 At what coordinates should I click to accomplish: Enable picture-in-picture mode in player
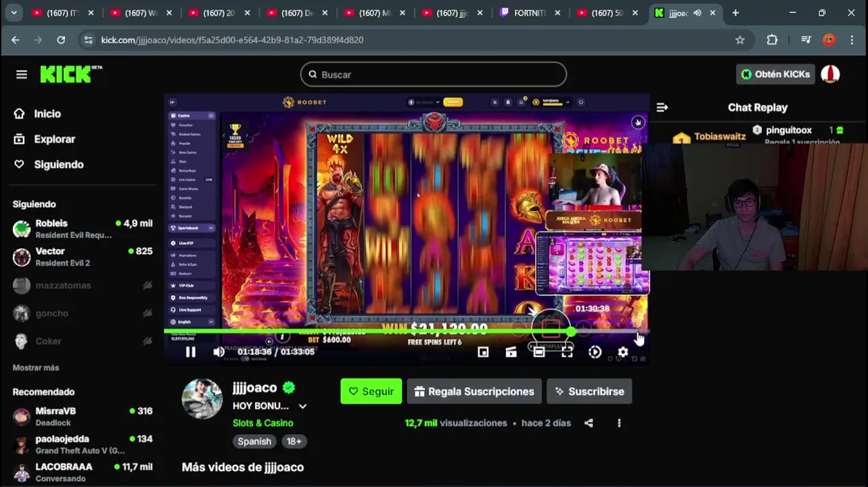point(483,352)
